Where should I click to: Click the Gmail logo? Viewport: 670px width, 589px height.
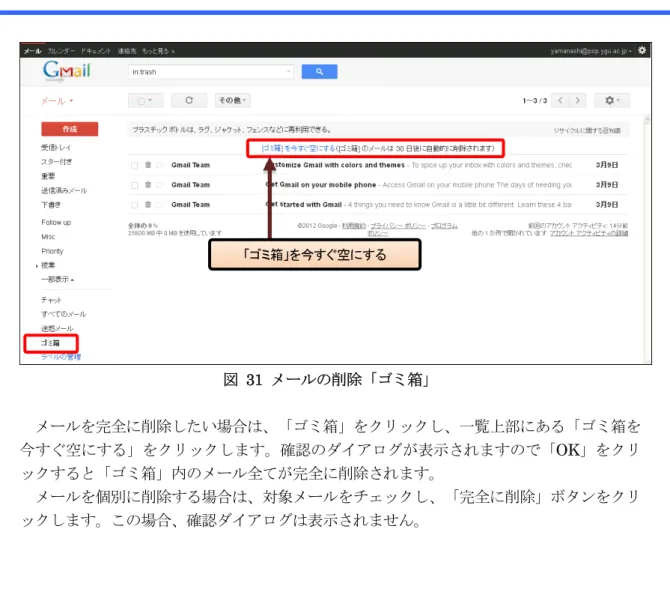[x=67, y=71]
